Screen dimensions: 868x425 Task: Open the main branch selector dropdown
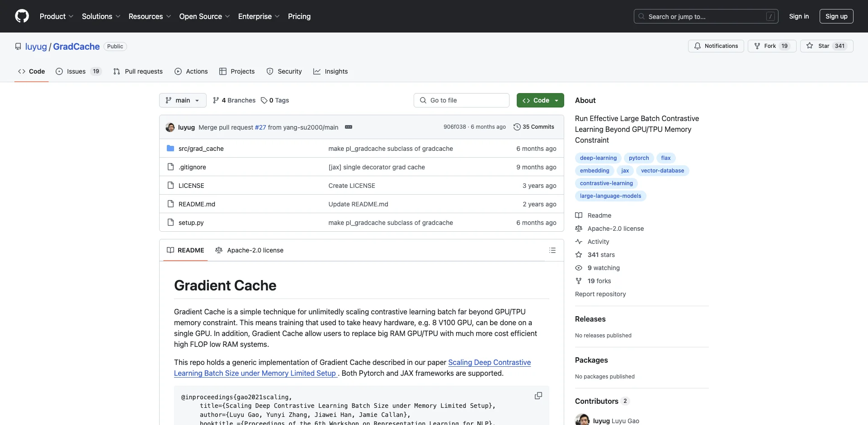coord(183,100)
